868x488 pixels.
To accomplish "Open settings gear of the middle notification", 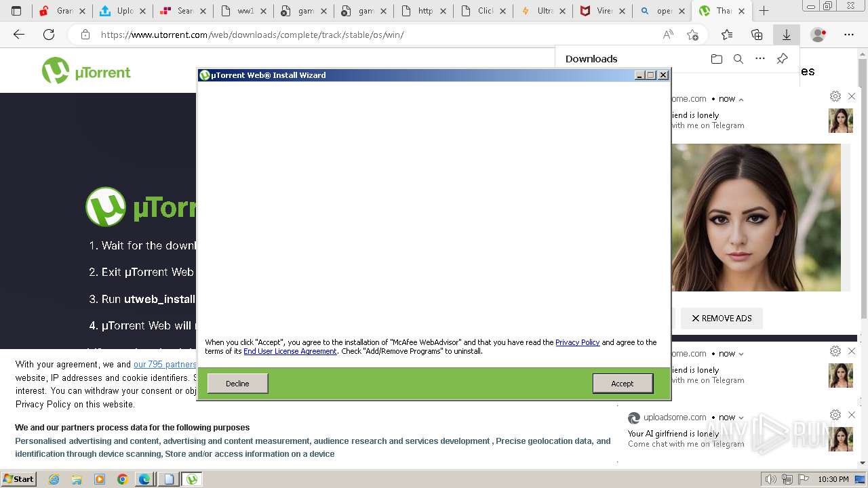I will (x=835, y=351).
